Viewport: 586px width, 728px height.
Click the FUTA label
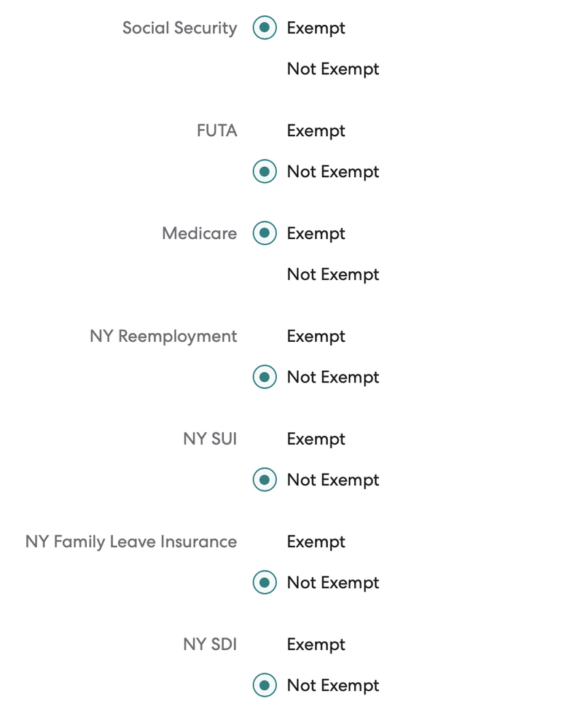(216, 130)
